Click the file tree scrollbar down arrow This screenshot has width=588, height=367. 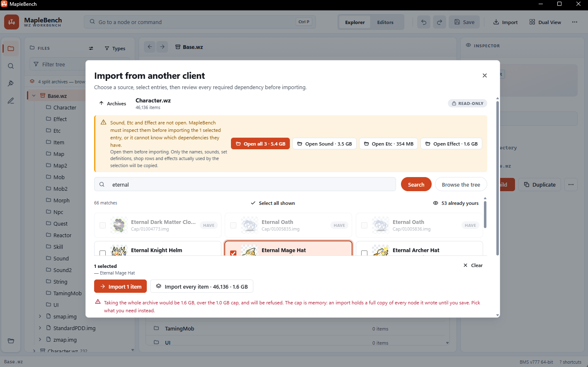(133, 350)
